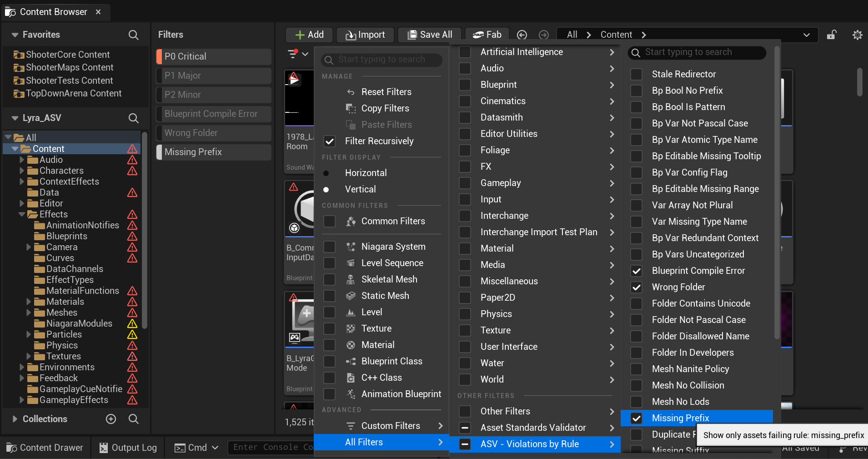Check the Mesh No Collision rule

[637, 385]
